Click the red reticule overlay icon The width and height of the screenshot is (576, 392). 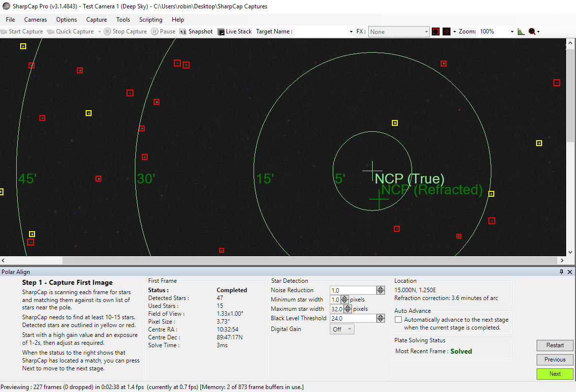(447, 31)
